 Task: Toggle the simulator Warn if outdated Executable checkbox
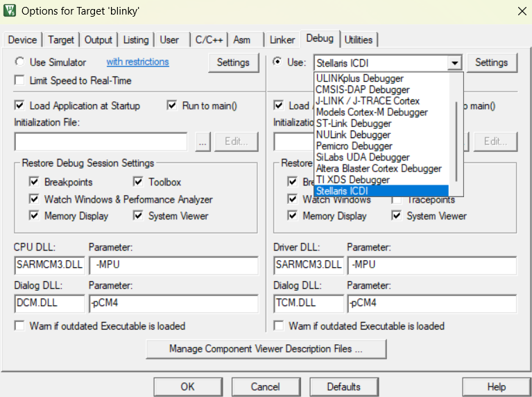point(19,326)
